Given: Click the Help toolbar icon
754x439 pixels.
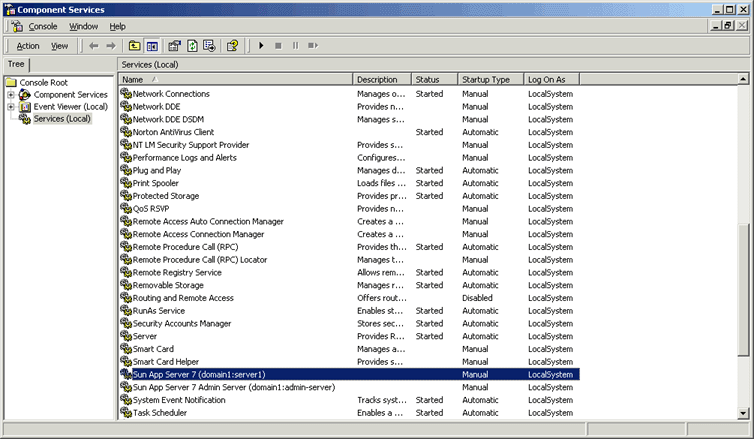Looking at the screenshot, I should click(233, 46).
